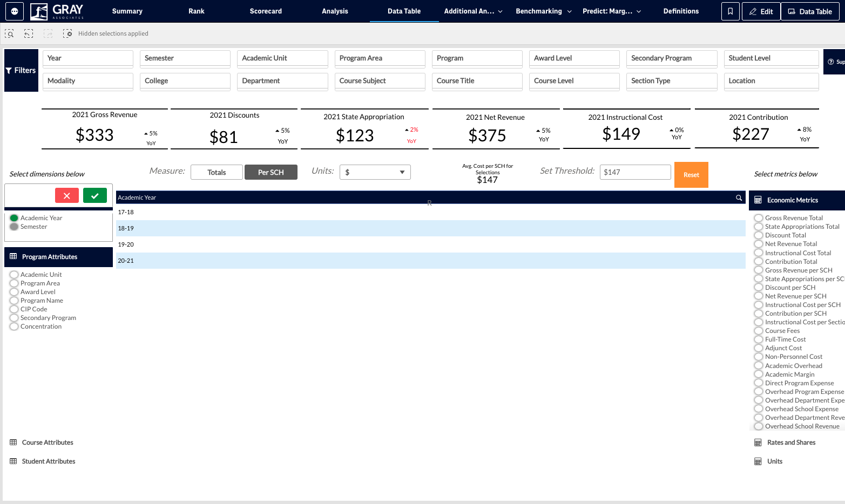Click the Set Threshold input field

[636, 172]
